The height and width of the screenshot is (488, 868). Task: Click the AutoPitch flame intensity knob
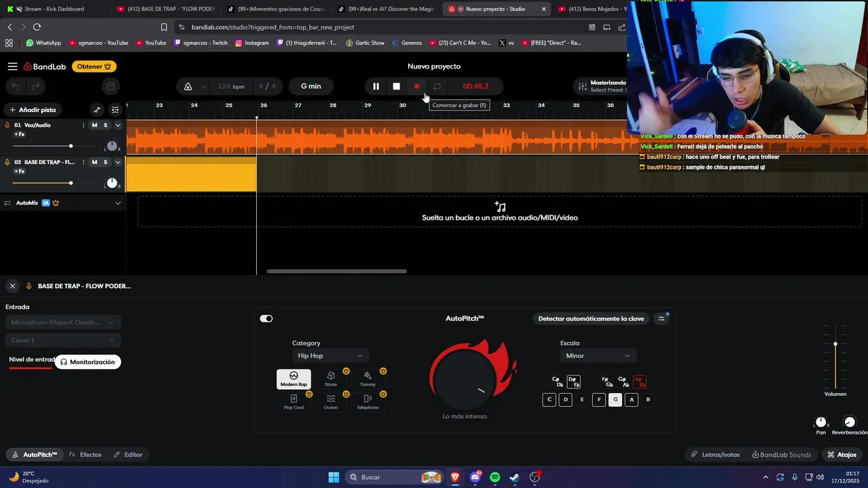pos(465,380)
